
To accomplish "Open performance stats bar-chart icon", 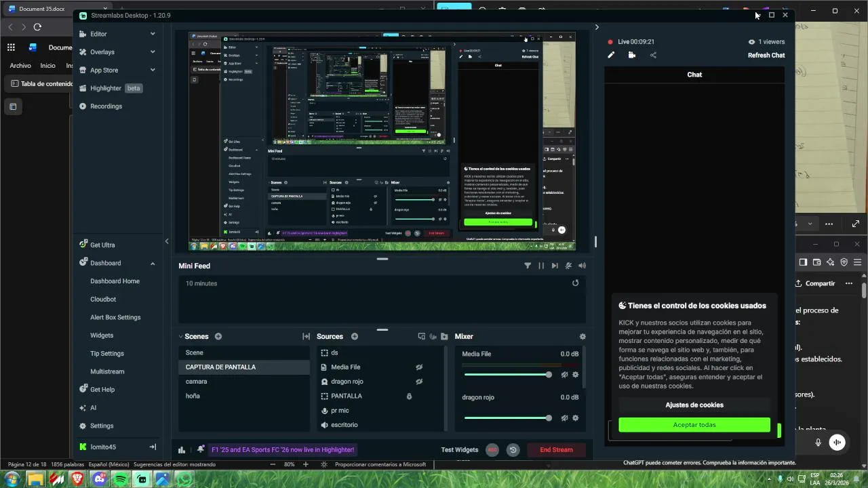I will tap(182, 449).
